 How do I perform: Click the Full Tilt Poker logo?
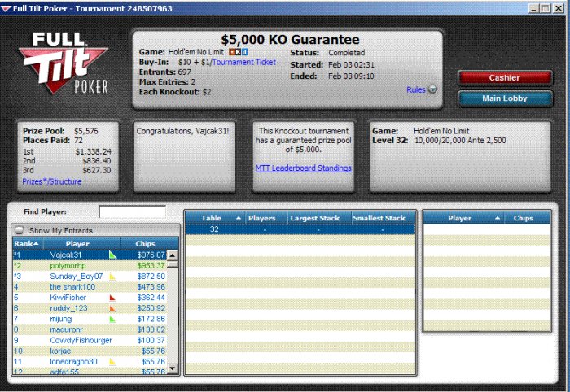[64, 63]
